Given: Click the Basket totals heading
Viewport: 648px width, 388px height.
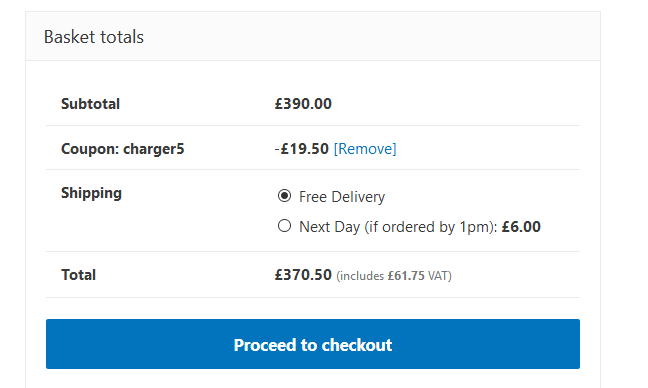Looking at the screenshot, I should point(94,37).
